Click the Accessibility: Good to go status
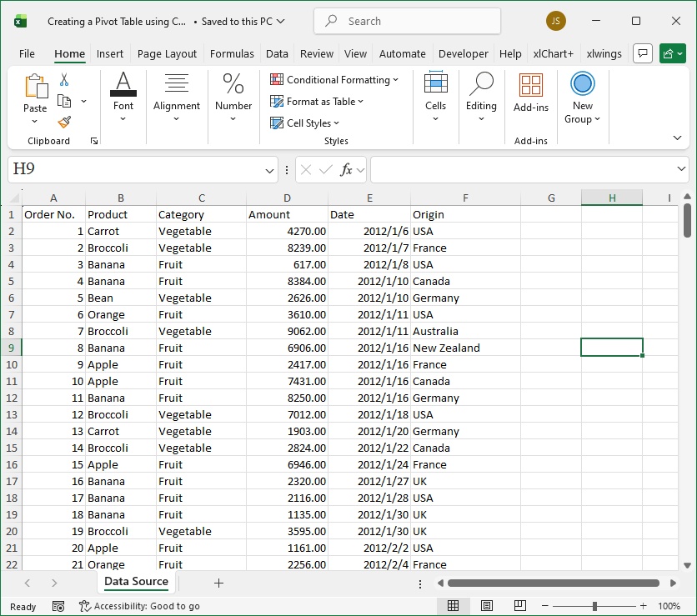The image size is (697, 616). (x=139, y=606)
